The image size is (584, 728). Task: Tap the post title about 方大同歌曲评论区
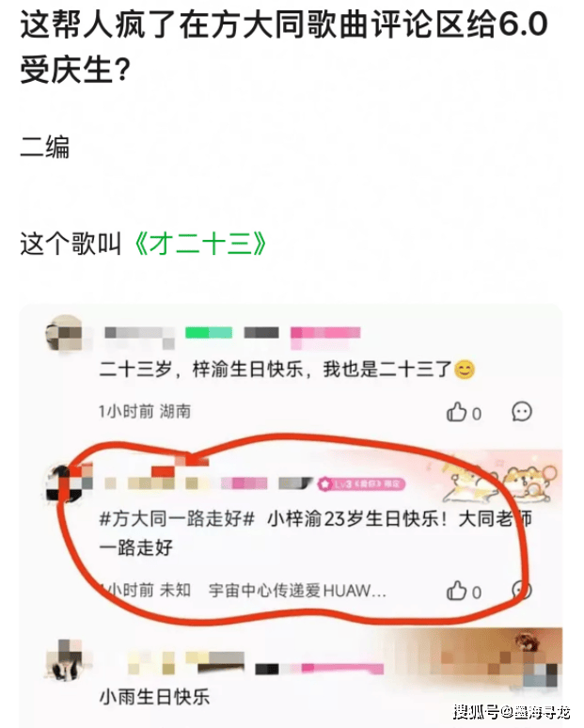[x=284, y=46]
